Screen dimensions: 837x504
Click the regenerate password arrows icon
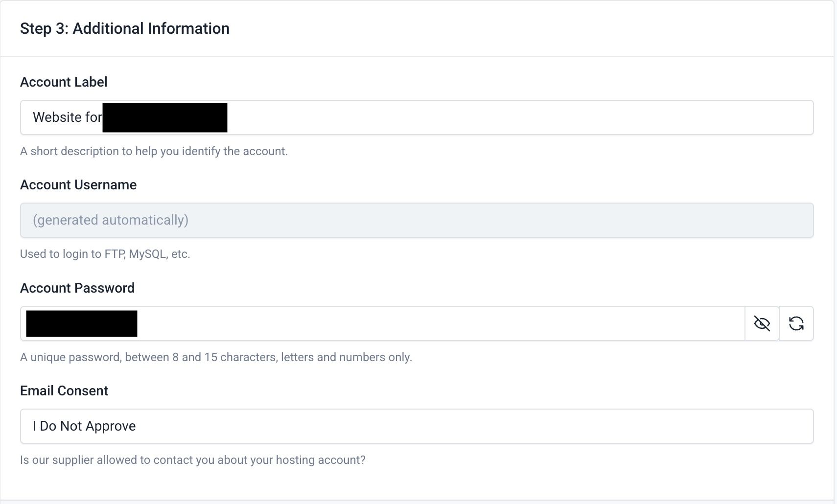(x=796, y=323)
